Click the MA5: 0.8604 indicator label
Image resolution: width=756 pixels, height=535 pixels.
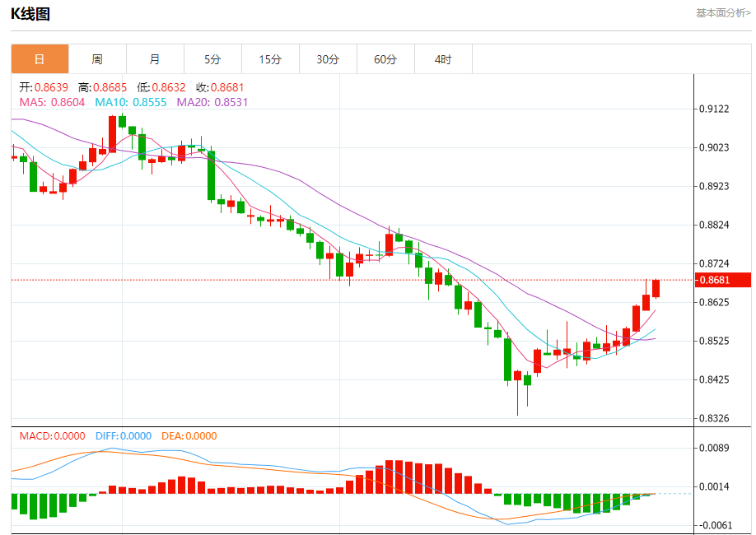pos(52,102)
